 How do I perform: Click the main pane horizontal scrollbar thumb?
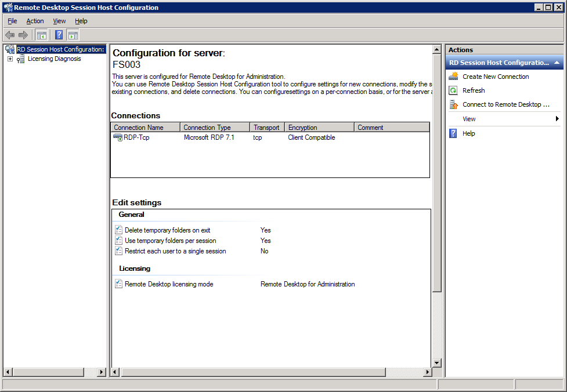252,372
